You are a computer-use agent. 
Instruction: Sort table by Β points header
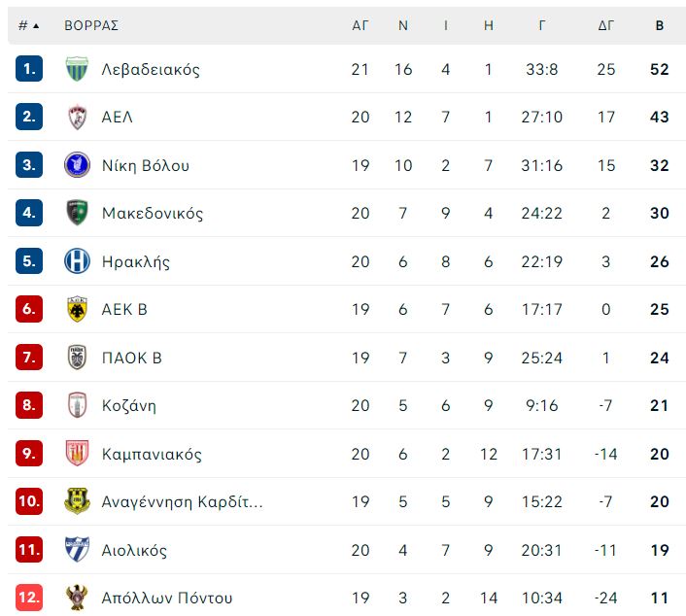click(x=660, y=25)
